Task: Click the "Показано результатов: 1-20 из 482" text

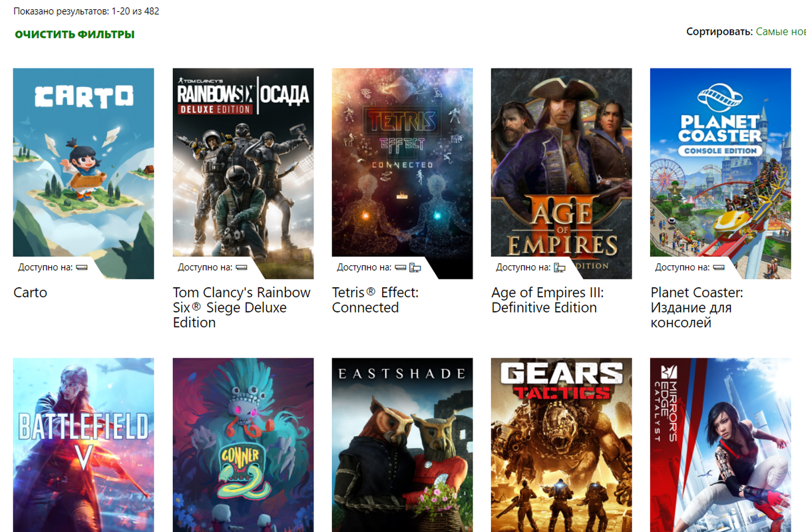Action: point(87,11)
